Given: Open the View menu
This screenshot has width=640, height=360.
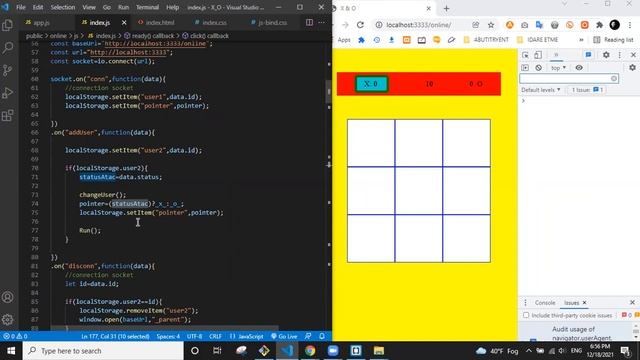Looking at the screenshot, I should point(89,7).
